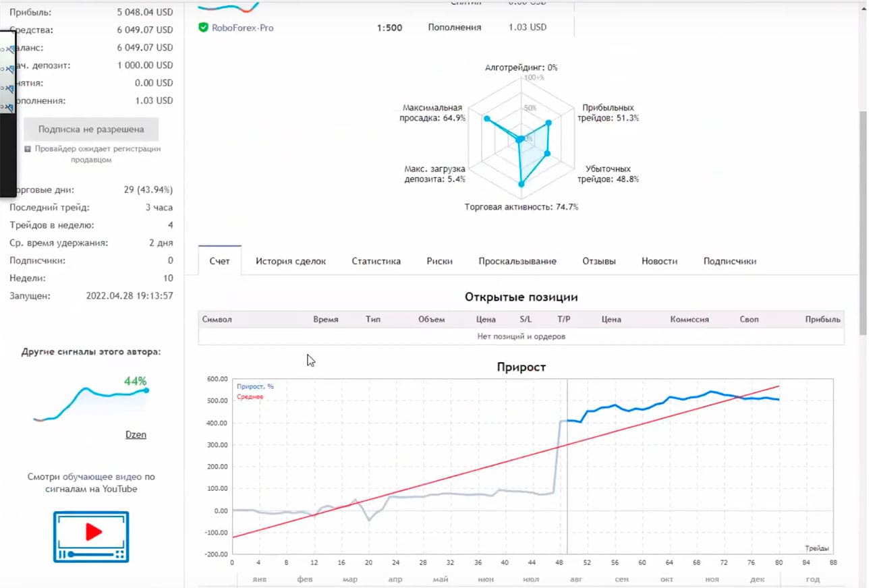Sort open positions by Символ column
Image resolution: width=877 pixels, height=588 pixels.
point(217,319)
